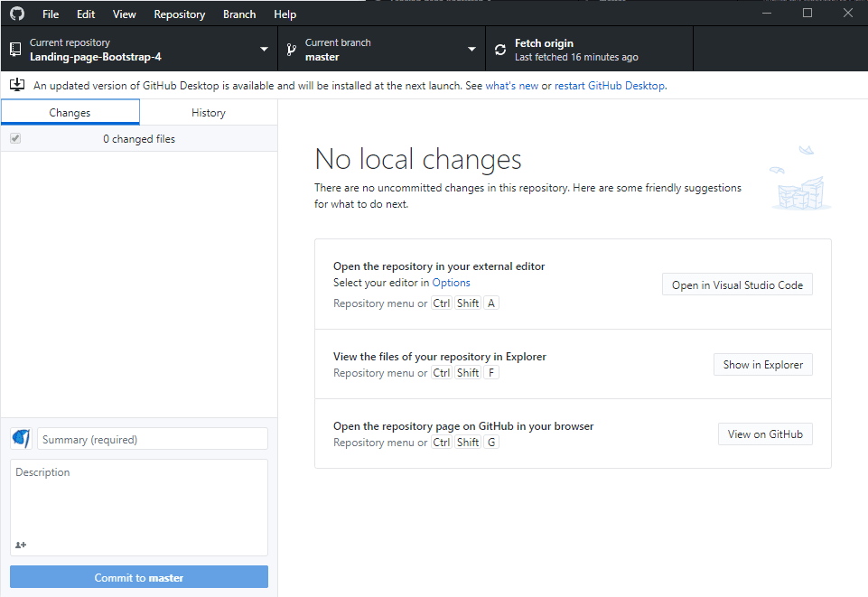Image resolution: width=868 pixels, height=597 pixels.
Task: Click the update download icon in the banner
Action: point(17,85)
